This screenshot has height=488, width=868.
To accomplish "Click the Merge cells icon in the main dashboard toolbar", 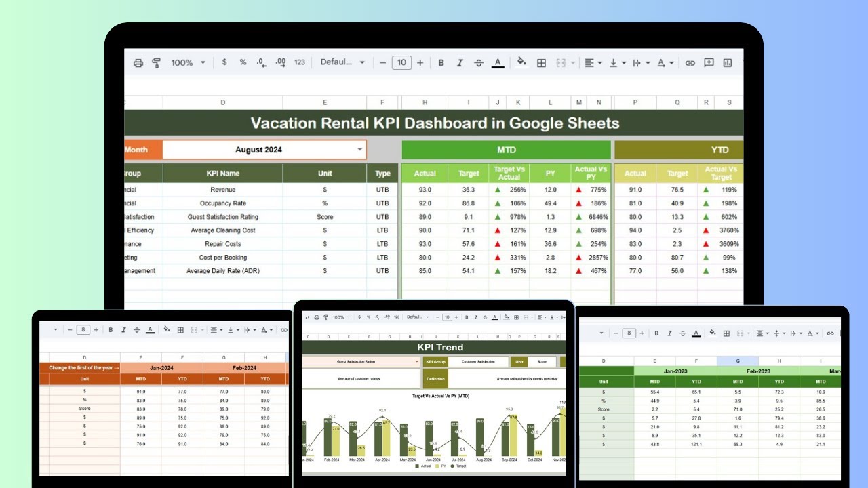I will tap(561, 62).
